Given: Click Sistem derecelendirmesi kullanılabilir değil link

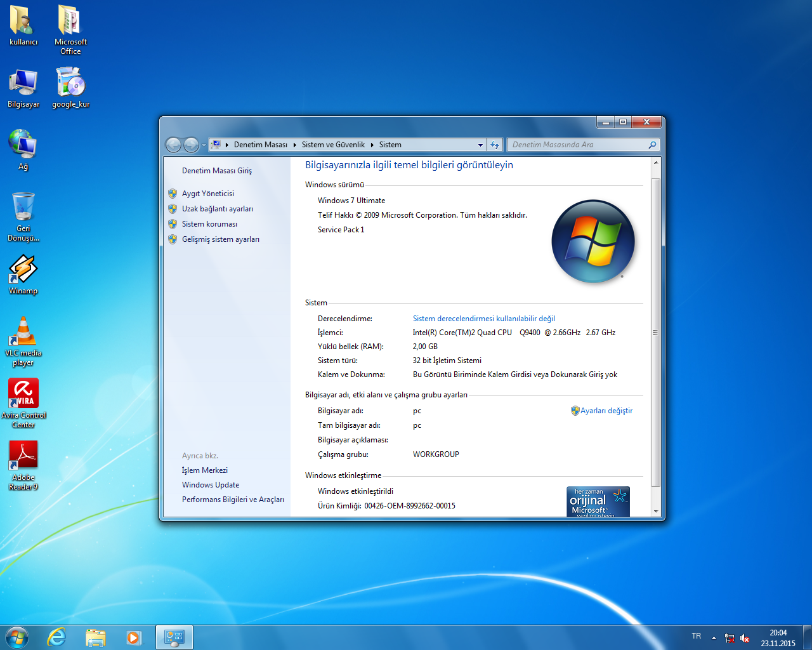Looking at the screenshot, I should pyautogui.click(x=484, y=319).
